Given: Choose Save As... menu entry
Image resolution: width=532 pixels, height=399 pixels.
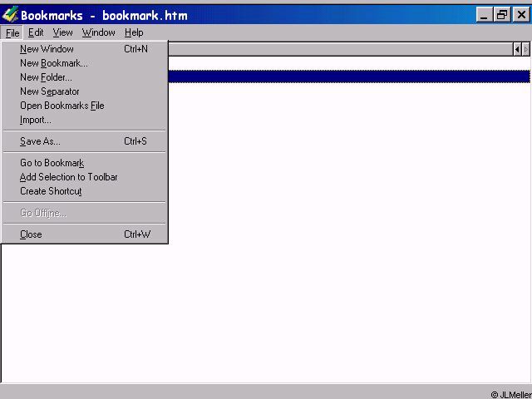Looking at the screenshot, I should tap(85, 141).
